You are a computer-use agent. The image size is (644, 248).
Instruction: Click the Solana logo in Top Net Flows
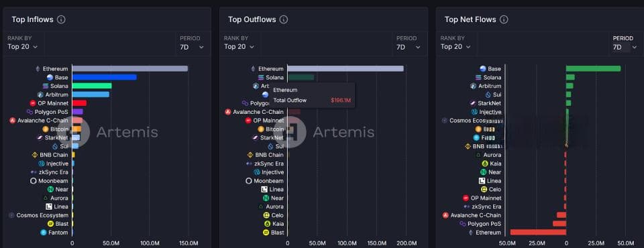coord(478,77)
